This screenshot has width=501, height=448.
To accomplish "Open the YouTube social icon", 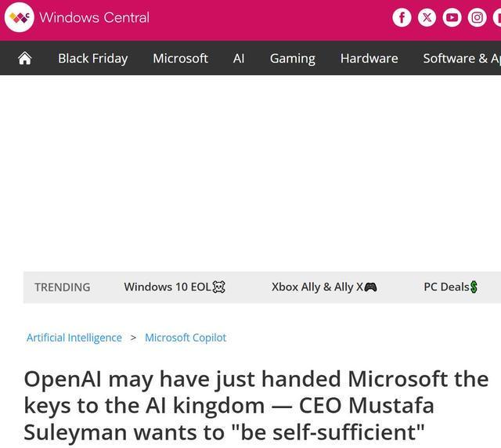I will click(452, 17).
